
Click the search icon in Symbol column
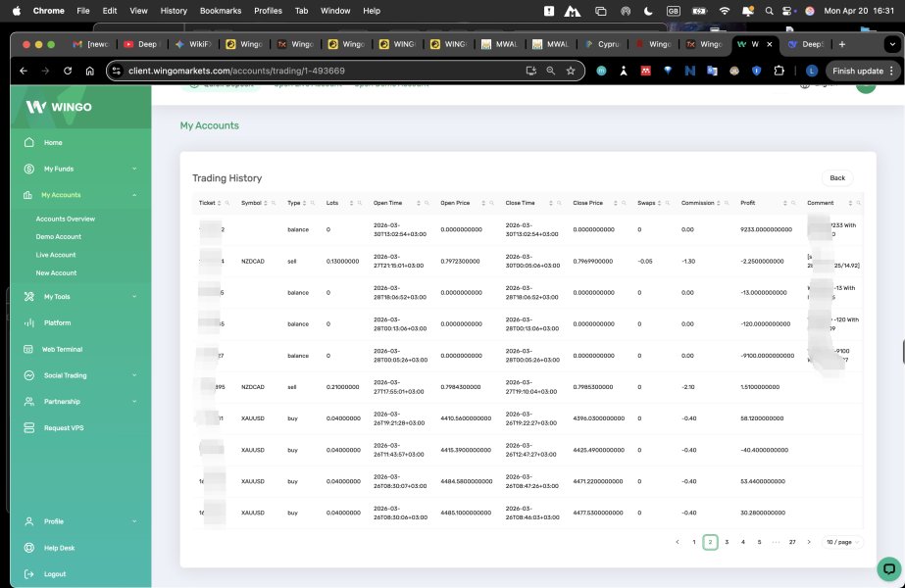point(271,203)
